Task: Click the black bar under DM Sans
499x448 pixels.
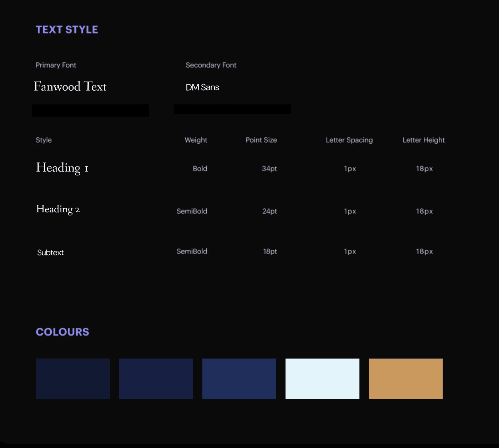Action: tap(232, 109)
